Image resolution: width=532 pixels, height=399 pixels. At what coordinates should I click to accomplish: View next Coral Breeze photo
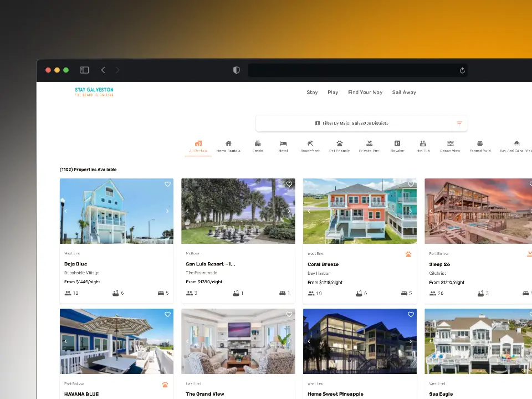411,211
